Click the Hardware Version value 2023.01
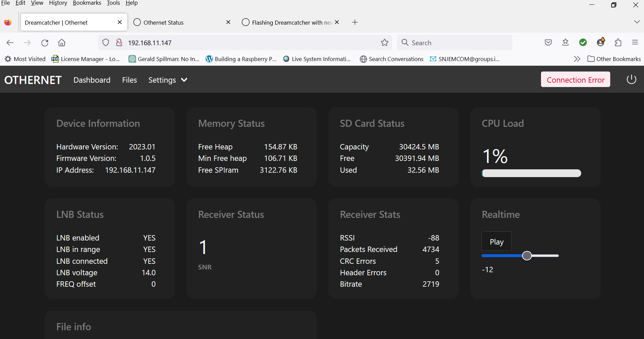Image resolution: width=644 pixels, height=339 pixels. point(142,147)
